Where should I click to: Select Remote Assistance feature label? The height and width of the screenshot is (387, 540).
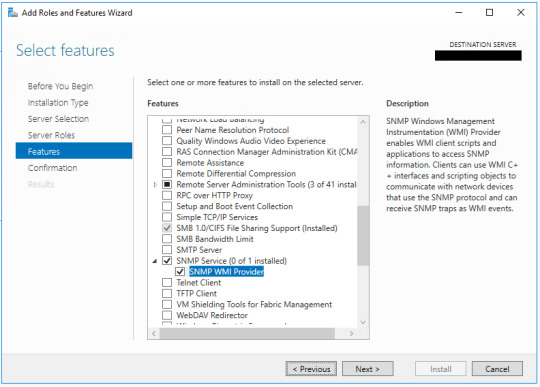(210, 163)
